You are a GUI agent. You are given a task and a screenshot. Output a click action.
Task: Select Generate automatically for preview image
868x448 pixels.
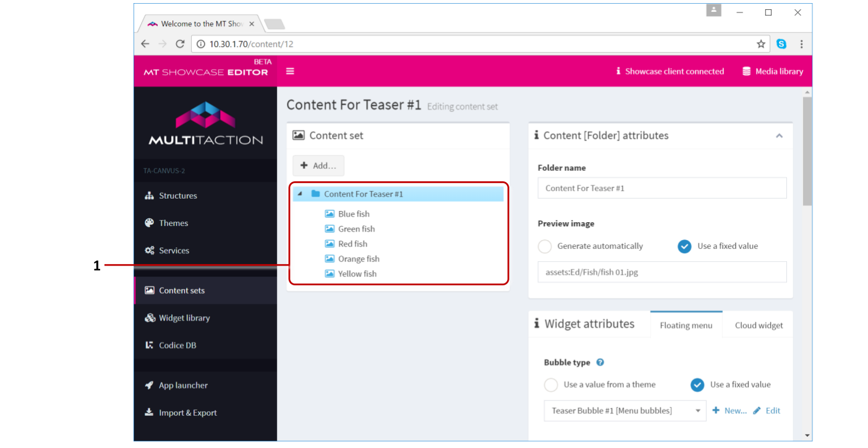click(545, 246)
